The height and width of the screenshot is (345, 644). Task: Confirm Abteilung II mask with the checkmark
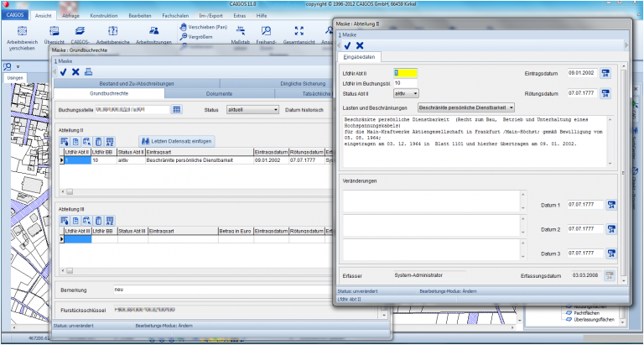pyautogui.click(x=347, y=45)
